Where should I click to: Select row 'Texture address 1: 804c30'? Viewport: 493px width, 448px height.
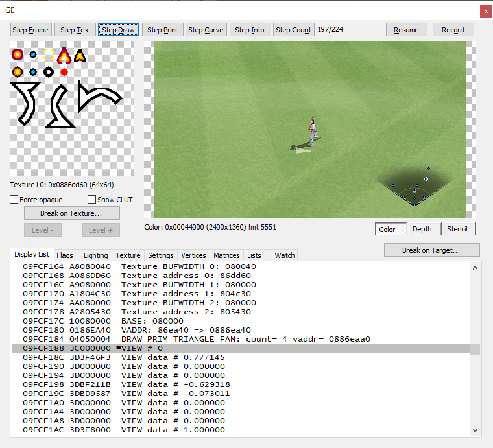241,294
